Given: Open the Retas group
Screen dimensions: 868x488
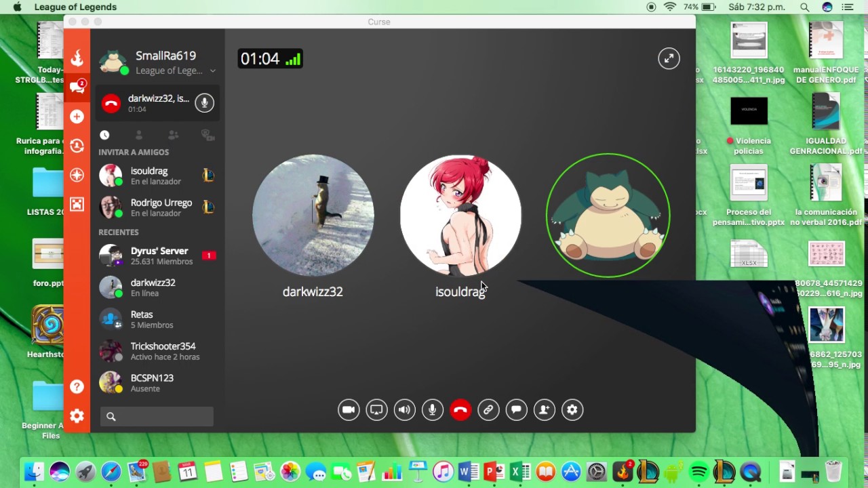Looking at the screenshot, I should click(x=157, y=319).
